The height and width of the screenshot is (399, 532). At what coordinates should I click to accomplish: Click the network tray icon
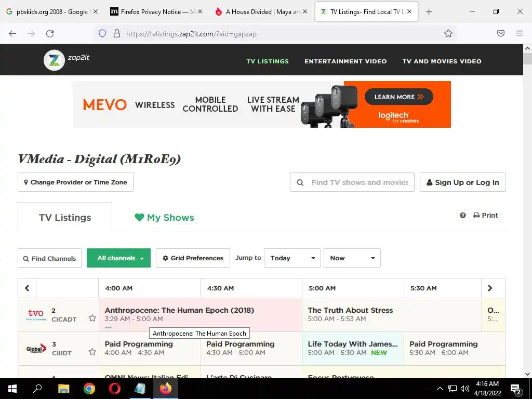coord(453,389)
